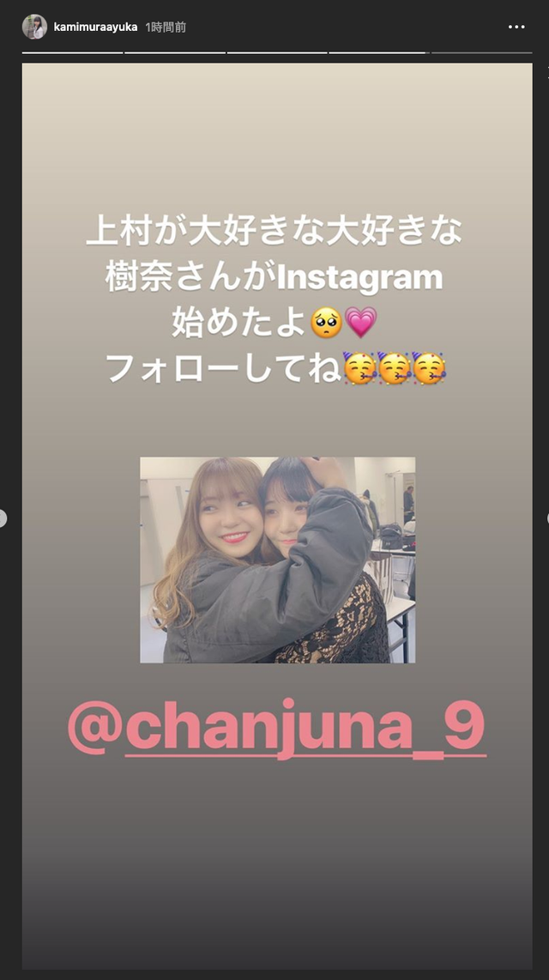Image resolution: width=549 pixels, height=980 pixels.
Task: Tap the 樹奈さんがInstagram text line
Action: click(274, 277)
